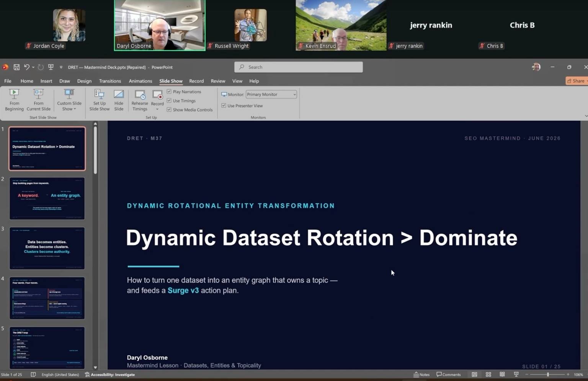Click the zoom percentage 106%
The height and width of the screenshot is (381, 588).
578,374
